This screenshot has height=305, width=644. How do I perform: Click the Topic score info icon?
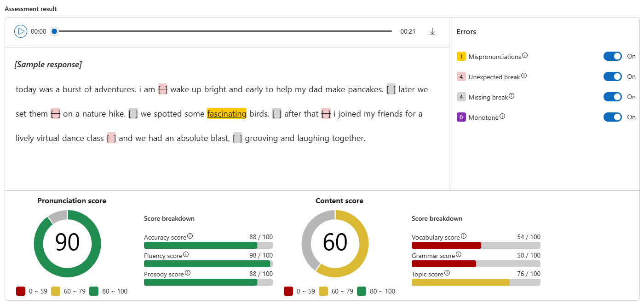pos(447,273)
